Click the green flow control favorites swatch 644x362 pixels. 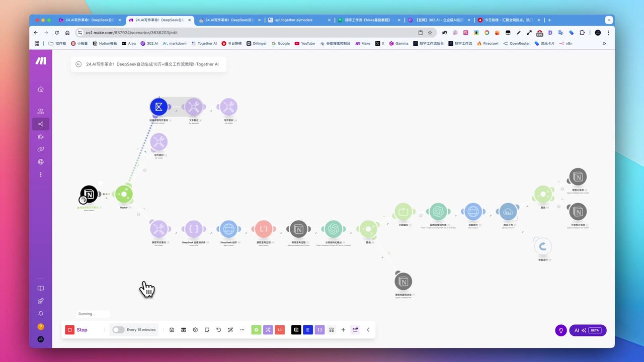pyautogui.click(x=256, y=330)
